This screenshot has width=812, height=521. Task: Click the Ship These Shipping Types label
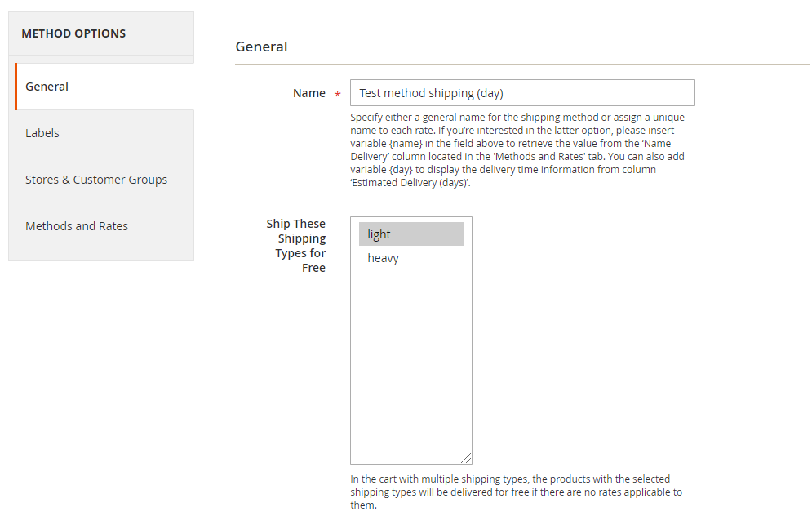click(x=295, y=246)
